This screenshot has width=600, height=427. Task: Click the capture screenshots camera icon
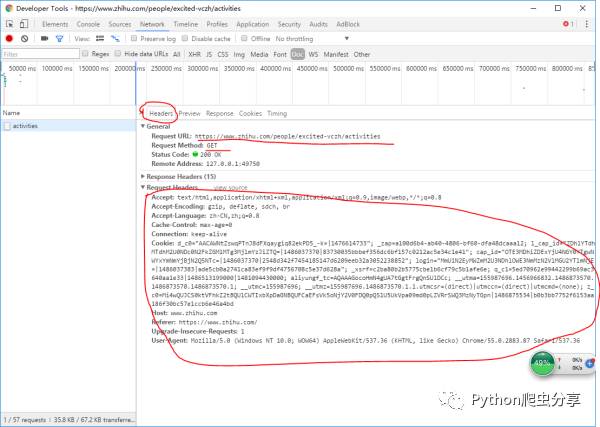point(44,38)
